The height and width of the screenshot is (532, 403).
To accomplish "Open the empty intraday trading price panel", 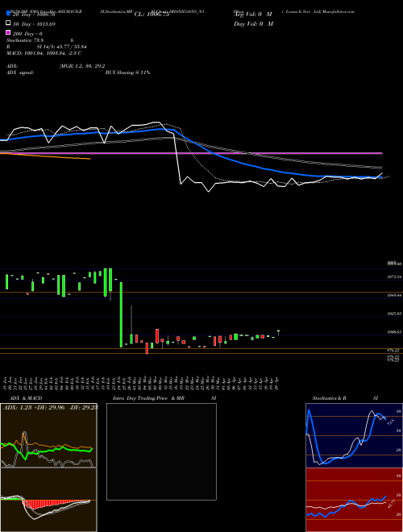I will point(161,451).
